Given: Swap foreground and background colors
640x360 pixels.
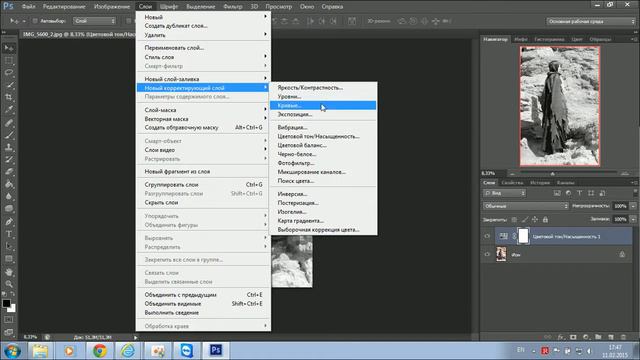Looking at the screenshot, I should 13,294.
